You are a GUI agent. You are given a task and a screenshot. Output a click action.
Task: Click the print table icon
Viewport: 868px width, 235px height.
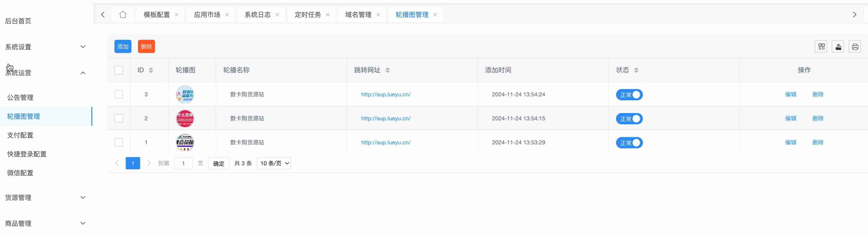point(855,47)
